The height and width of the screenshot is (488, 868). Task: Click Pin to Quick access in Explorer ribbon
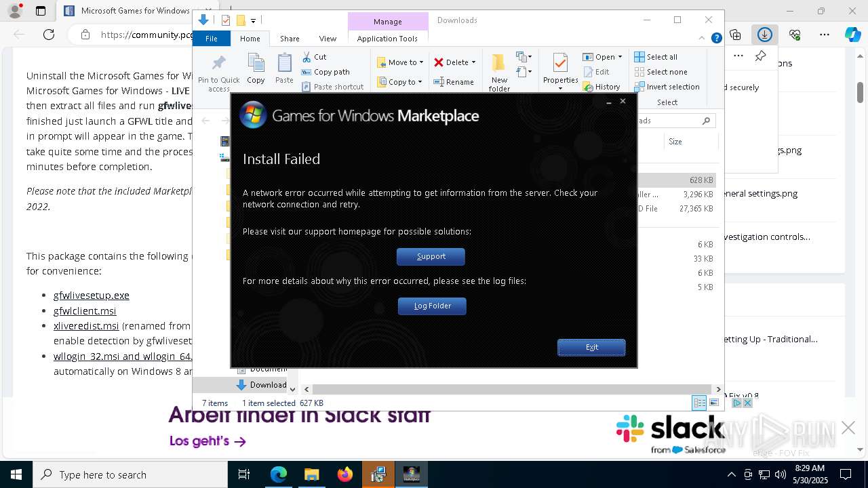point(218,73)
